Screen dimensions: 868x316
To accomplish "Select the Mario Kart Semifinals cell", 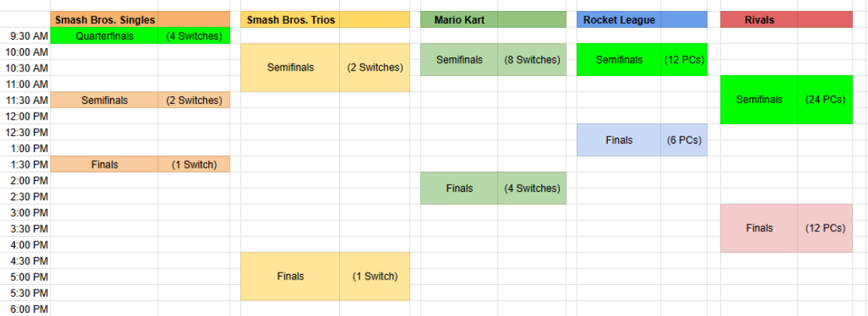I will pyautogui.click(x=459, y=60).
